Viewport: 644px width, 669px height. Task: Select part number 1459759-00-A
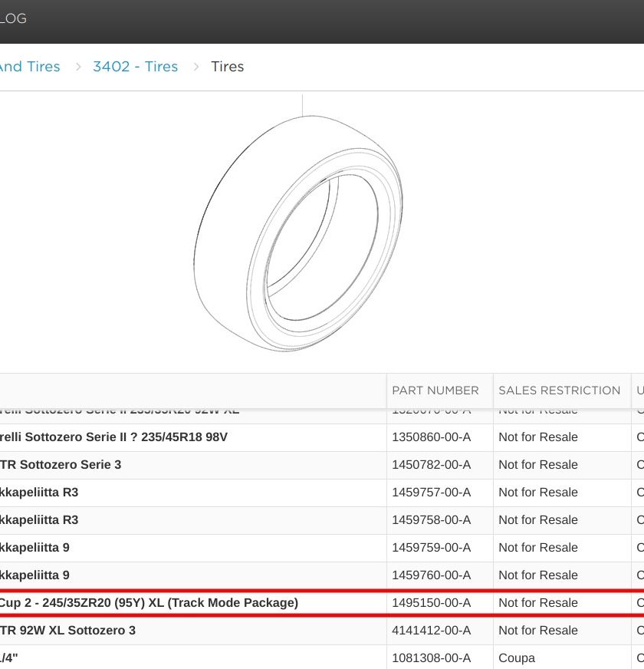pyautogui.click(x=431, y=548)
